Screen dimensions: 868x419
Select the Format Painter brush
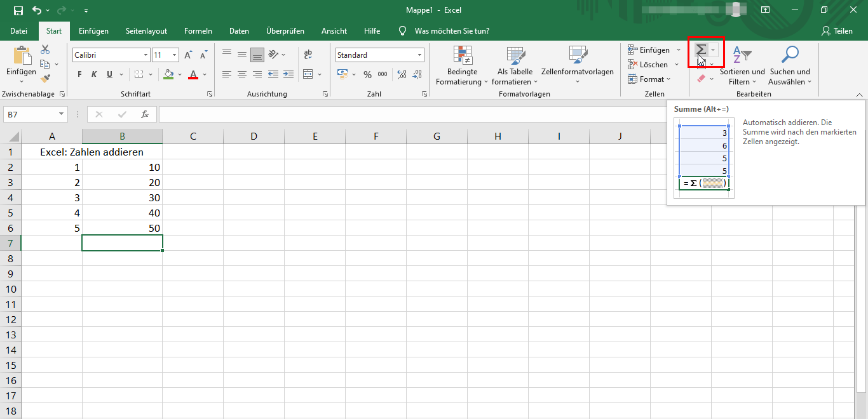pyautogui.click(x=45, y=79)
